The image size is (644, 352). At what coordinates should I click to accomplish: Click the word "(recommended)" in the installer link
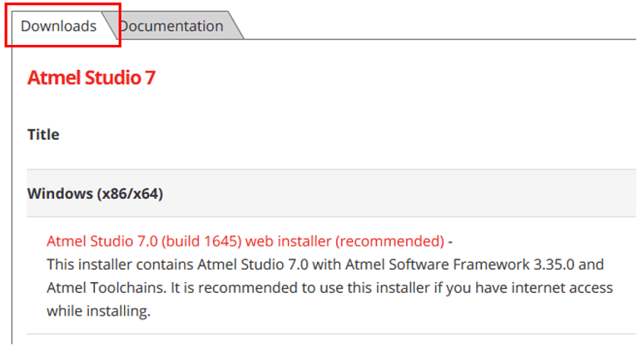pyautogui.click(x=389, y=241)
